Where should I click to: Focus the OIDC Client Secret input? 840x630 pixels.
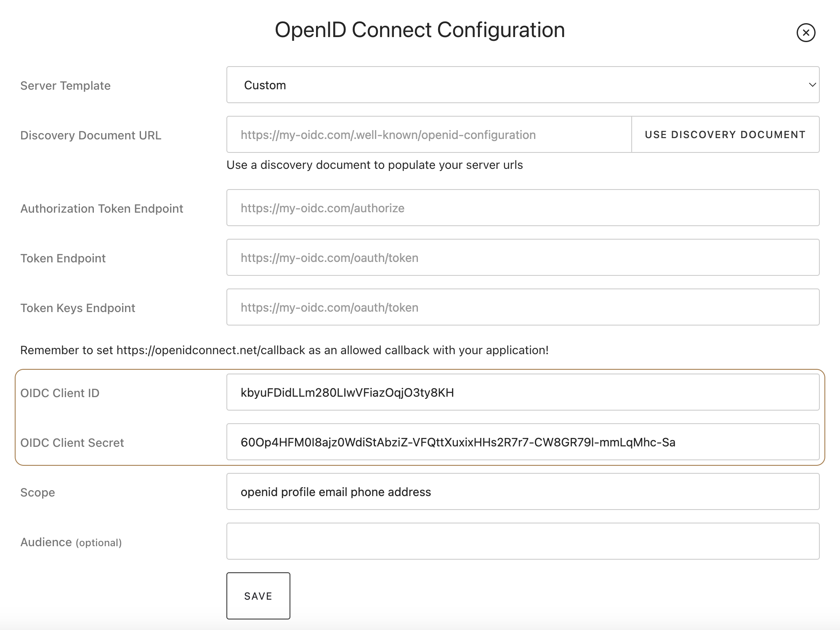522,442
